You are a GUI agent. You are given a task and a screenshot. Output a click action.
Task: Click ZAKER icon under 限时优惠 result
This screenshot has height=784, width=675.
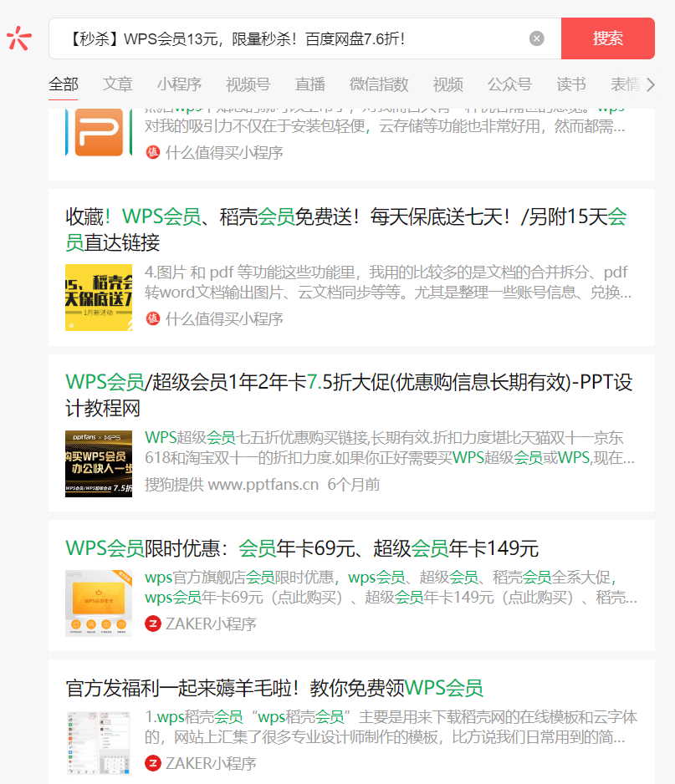coord(152,624)
